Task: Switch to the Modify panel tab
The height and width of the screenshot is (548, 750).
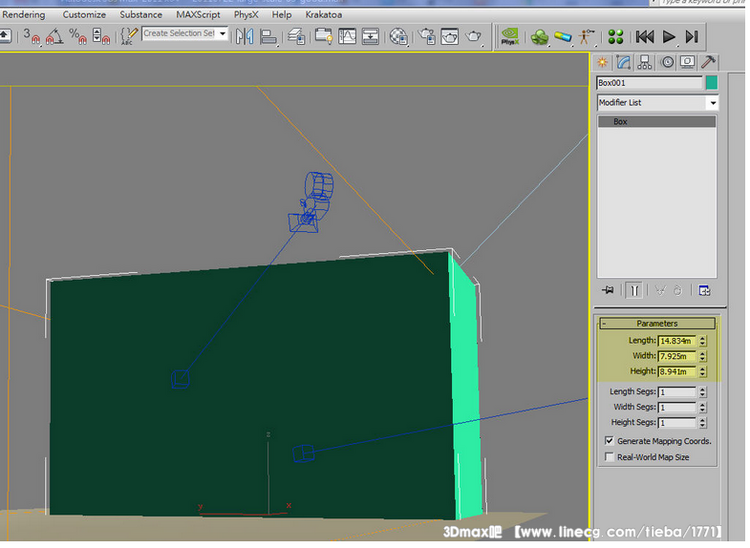Action: tap(623, 63)
